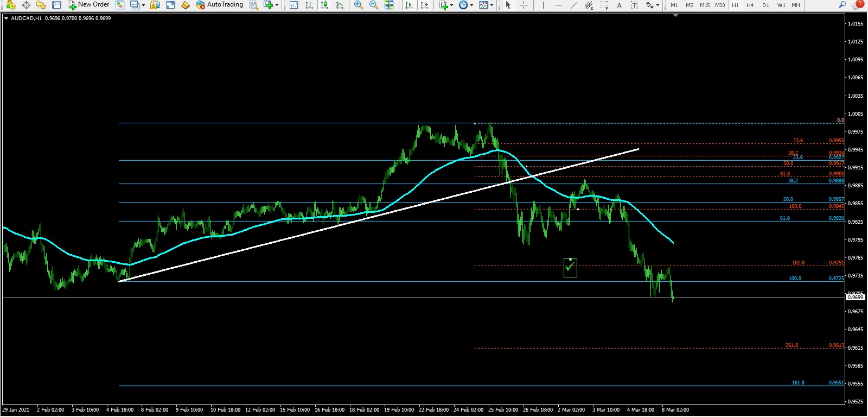Open Strategy Tester magnifier icon
The width and height of the screenshot is (868, 417).
(x=253, y=5)
